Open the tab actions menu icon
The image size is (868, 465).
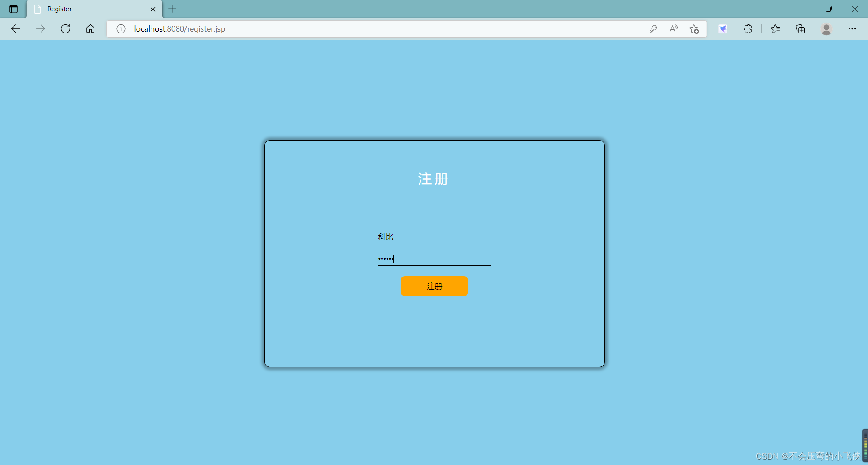14,9
